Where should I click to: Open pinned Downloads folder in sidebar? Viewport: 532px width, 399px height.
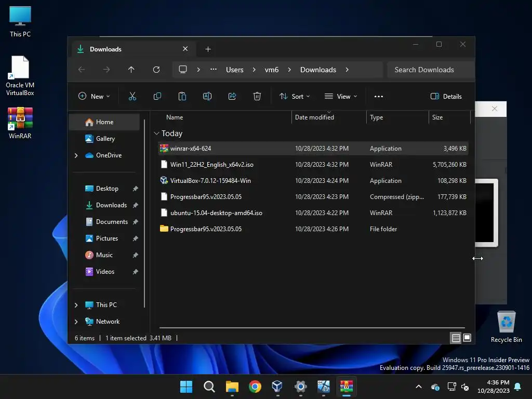point(111,205)
